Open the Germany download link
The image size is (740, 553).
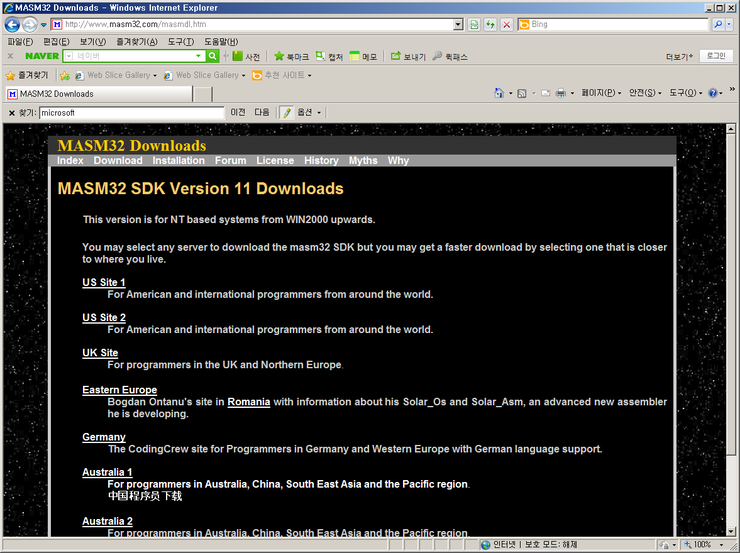tap(104, 437)
